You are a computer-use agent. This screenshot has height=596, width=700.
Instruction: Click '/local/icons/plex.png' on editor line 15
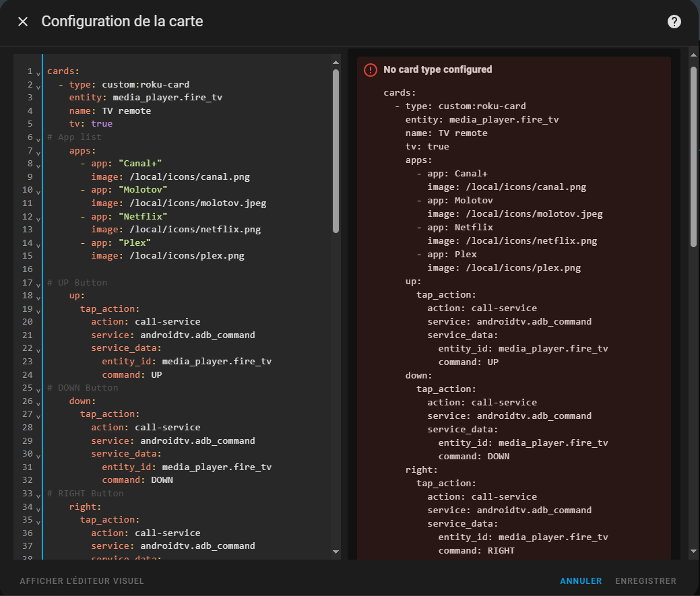187,256
